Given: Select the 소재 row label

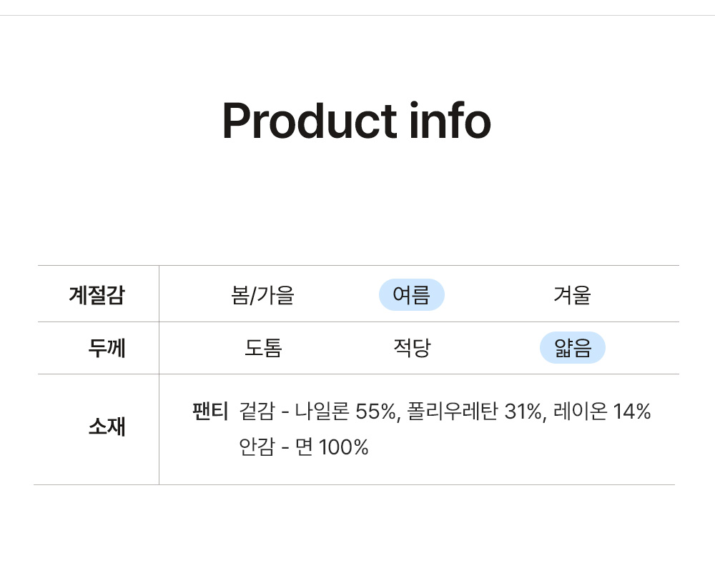Looking at the screenshot, I should click(107, 427).
